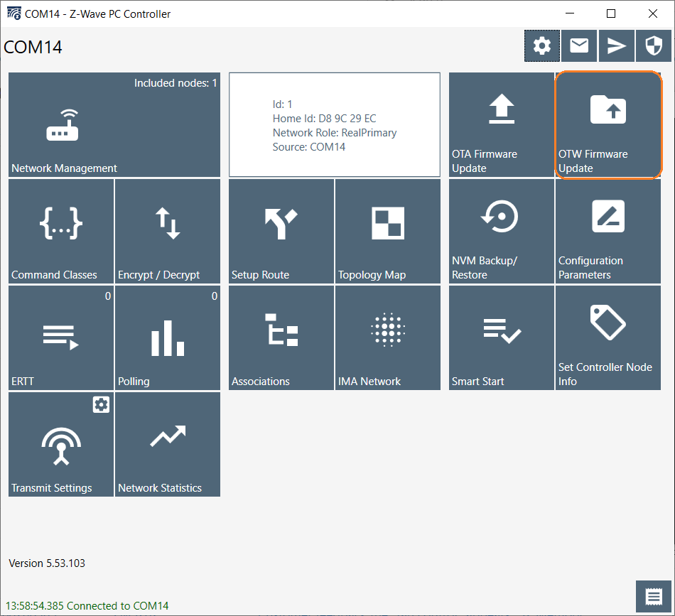Open the Topology Map tile
This screenshot has height=616, width=675.
click(388, 232)
